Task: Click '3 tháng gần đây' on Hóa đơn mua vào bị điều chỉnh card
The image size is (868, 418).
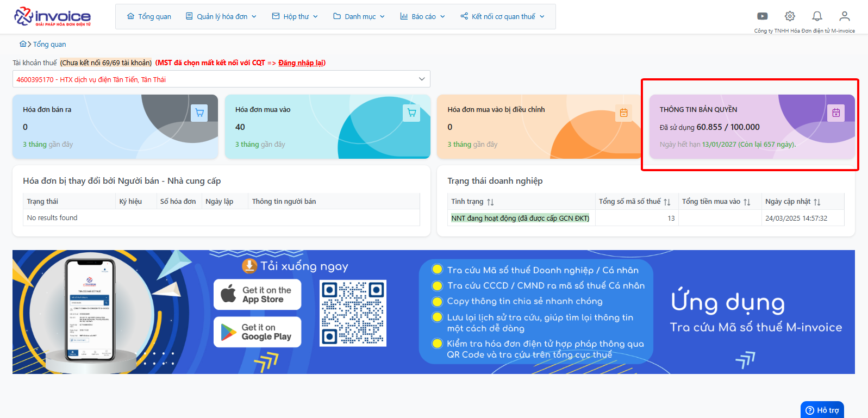Action: pyautogui.click(x=472, y=144)
